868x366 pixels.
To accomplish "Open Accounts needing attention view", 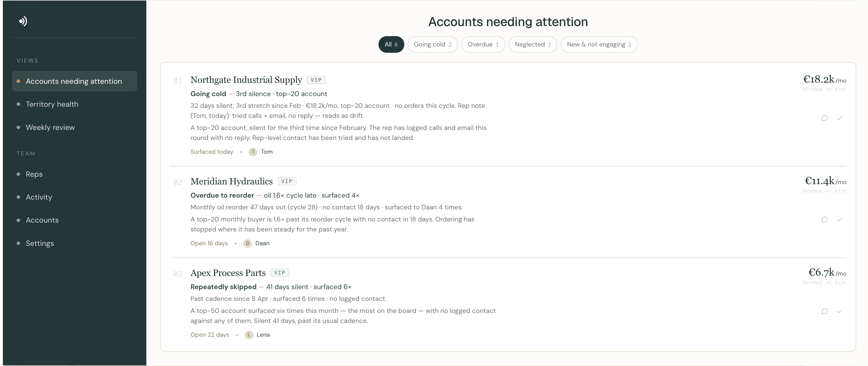I will [75, 81].
